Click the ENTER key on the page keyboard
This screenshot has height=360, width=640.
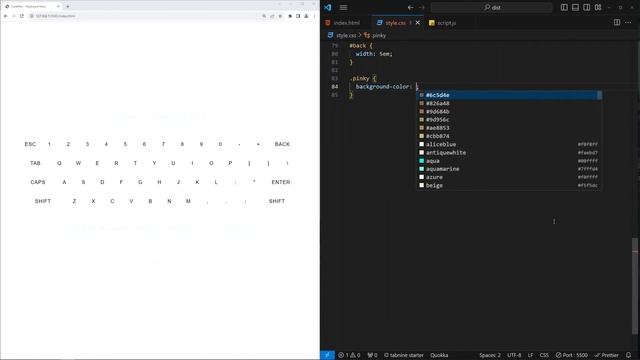(x=281, y=182)
